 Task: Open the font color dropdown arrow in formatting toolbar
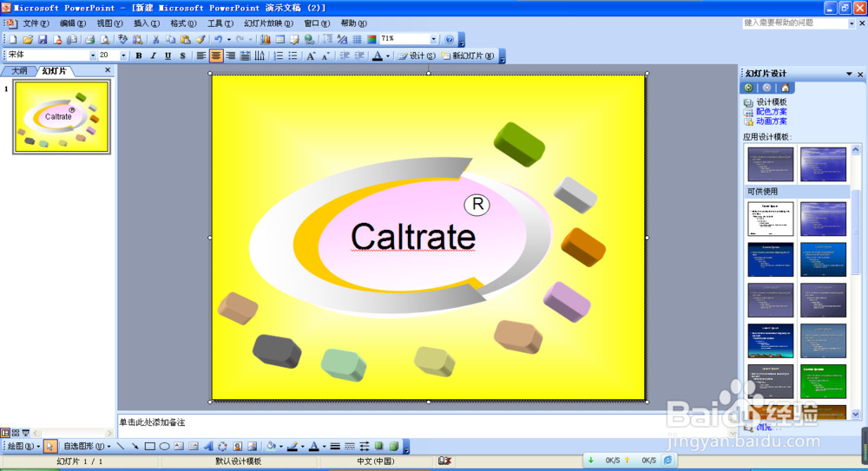pyautogui.click(x=387, y=56)
